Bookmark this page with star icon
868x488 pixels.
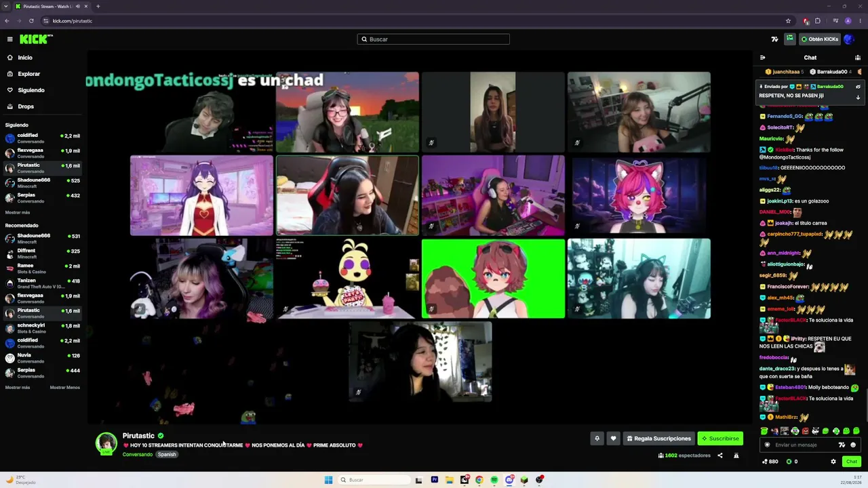(788, 21)
